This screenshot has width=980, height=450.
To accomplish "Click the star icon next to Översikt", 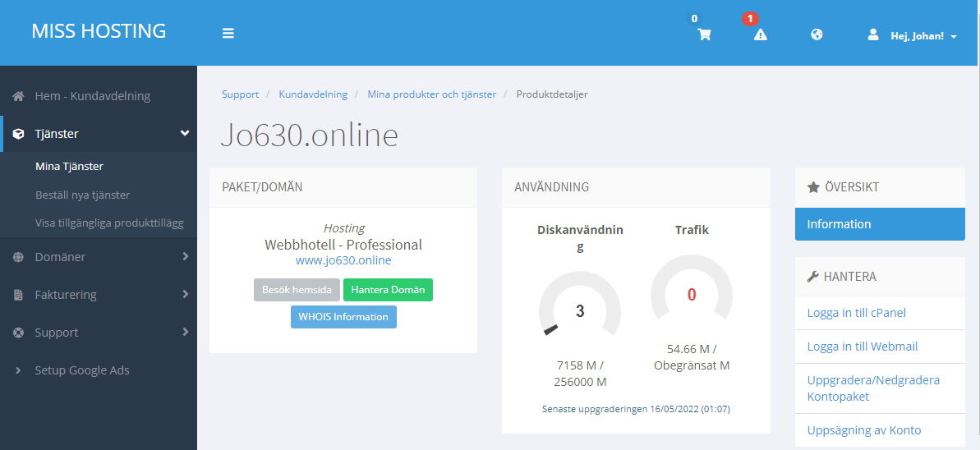I will point(813,187).
